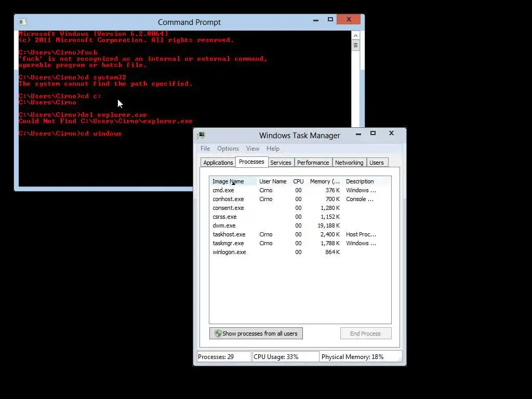Click the Command Prompt title bar icon
Viewport: 532px width, 399px height.
23,22
